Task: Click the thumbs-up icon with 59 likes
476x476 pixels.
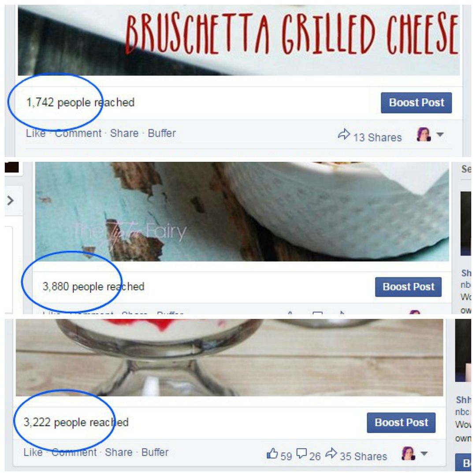Action: pyautogui.click(x=272, y=454)
